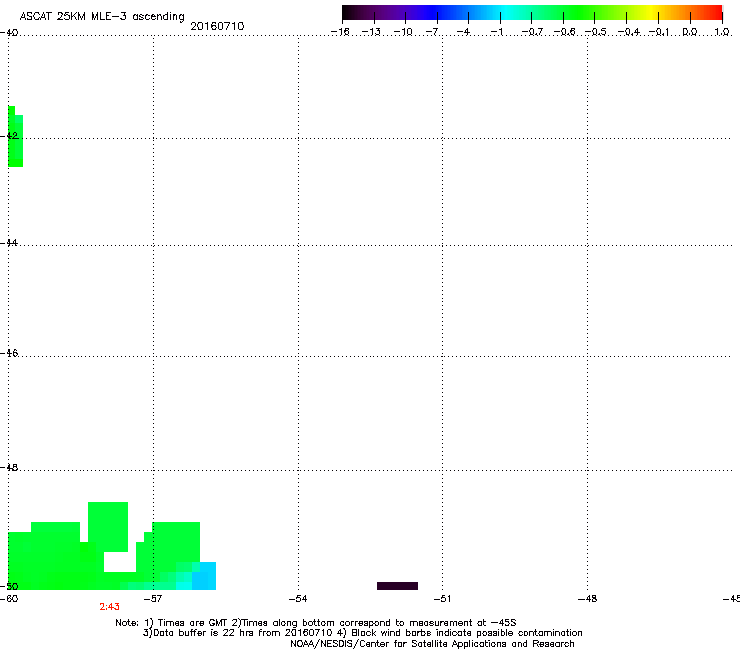Click the dark purple data bar near -52
Screen dimensions: 740x650
tap(397, 586)
